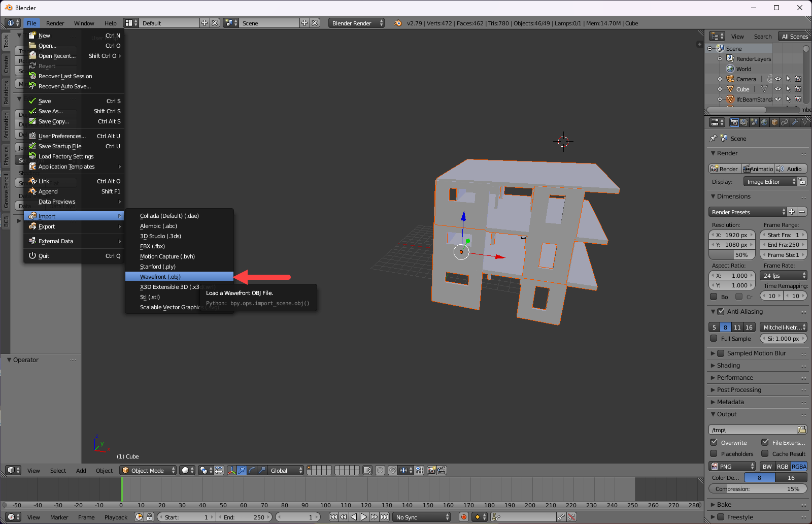Select the Translate manipulator icon

click(x=242, y=470)
